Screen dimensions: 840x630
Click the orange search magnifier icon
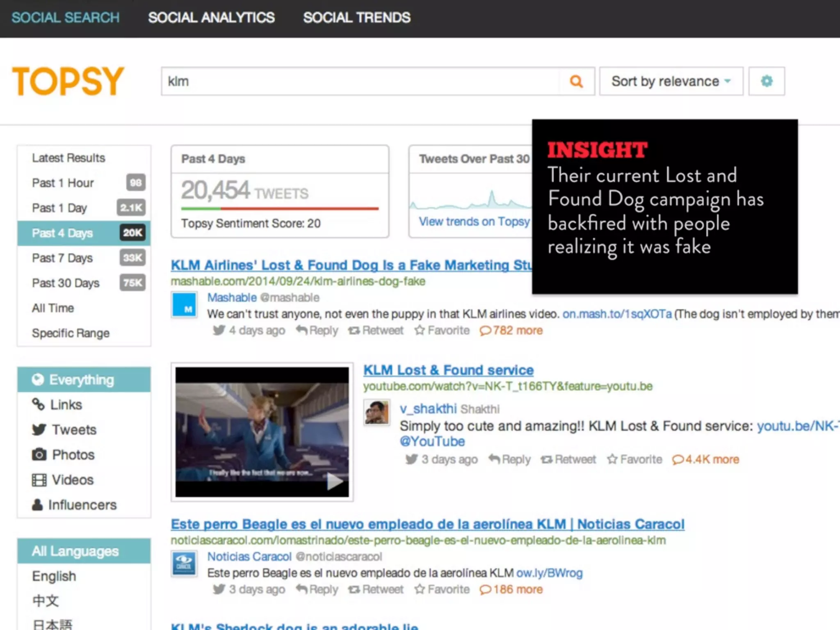click(x=576, y=81)
